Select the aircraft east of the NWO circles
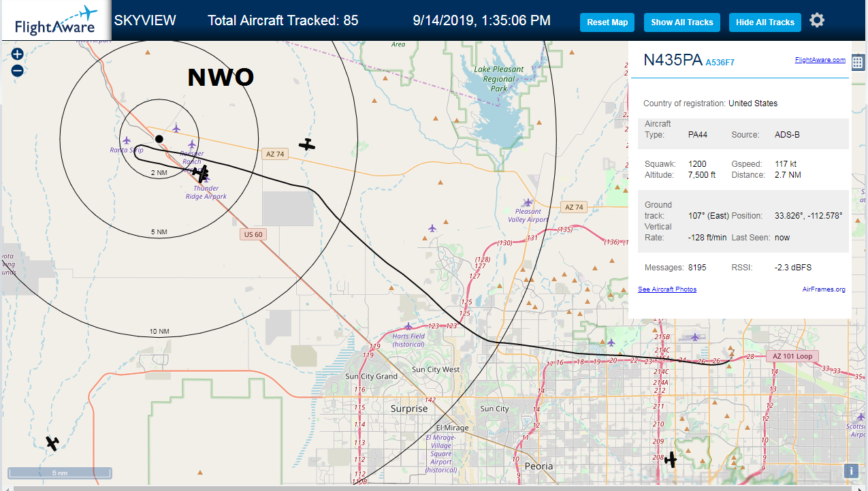This screenshot has height=491, width=868. pos(308,144)
